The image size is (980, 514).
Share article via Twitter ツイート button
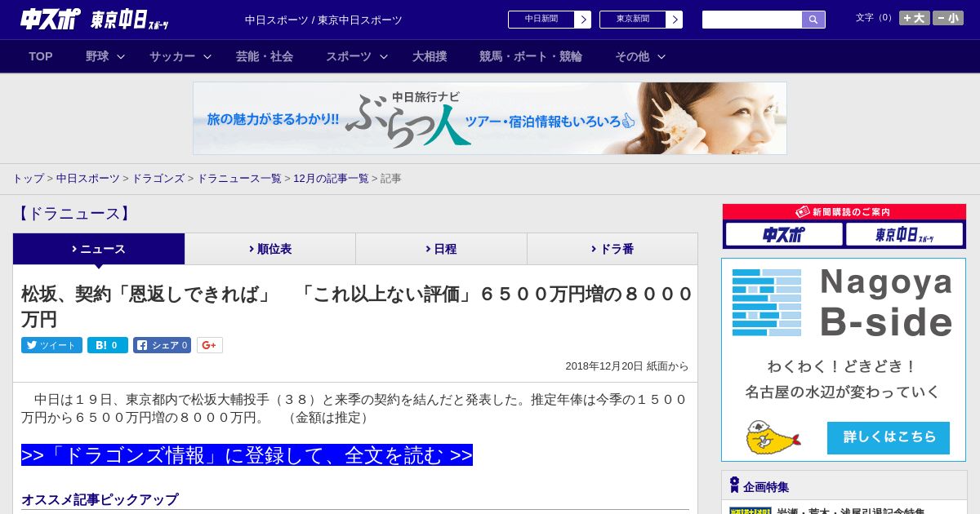point(51,345)
